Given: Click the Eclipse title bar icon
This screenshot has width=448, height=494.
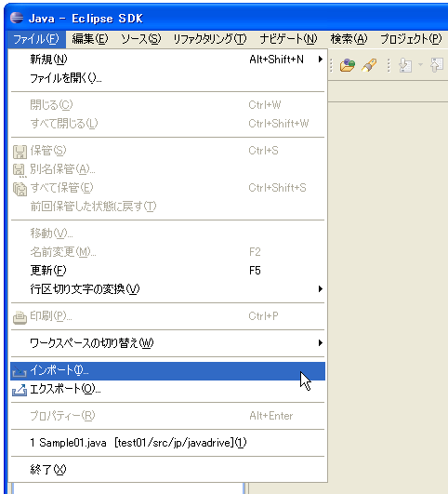Looking at the screenshot, I should (17, 18).
